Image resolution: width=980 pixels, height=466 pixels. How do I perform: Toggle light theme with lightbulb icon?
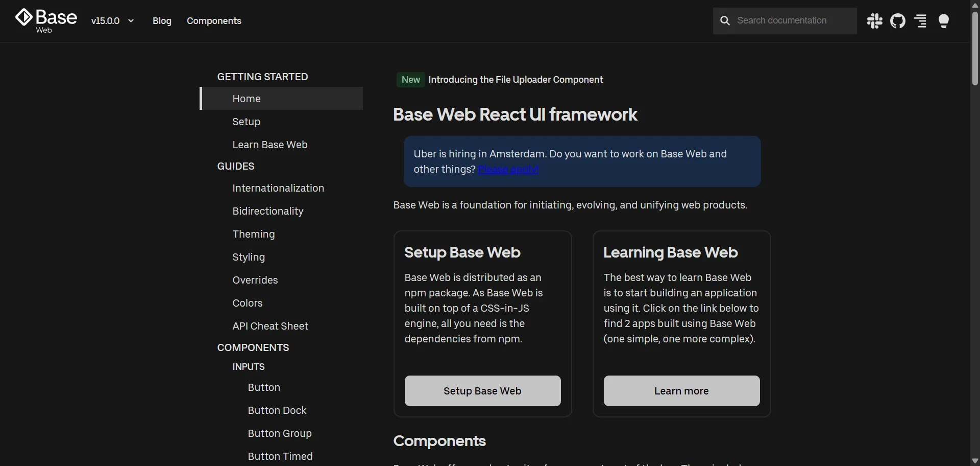point(944,21)
